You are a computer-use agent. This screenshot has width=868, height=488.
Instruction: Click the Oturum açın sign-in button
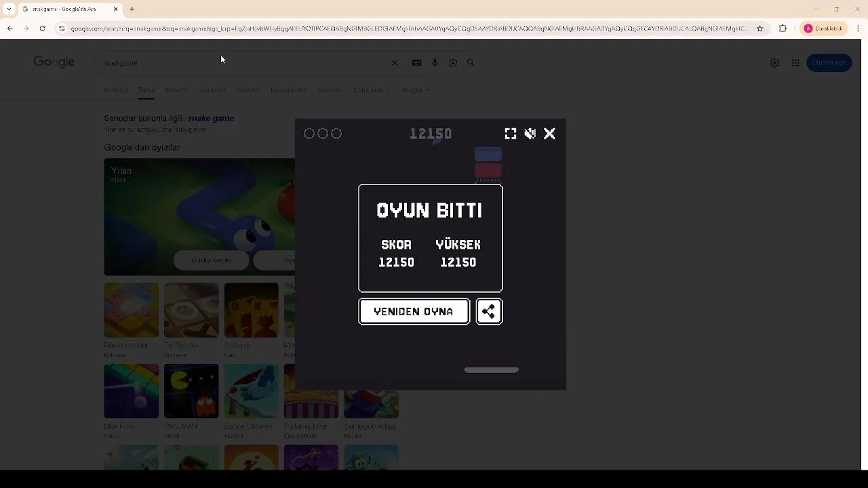coord(829,62)
